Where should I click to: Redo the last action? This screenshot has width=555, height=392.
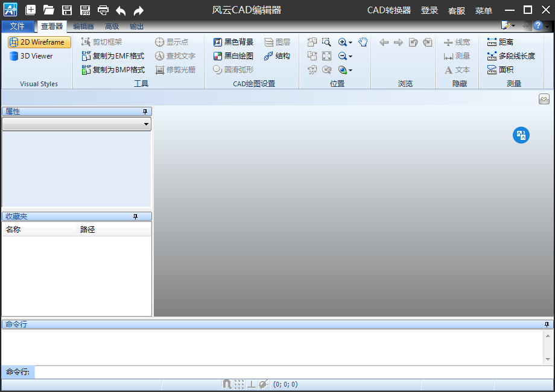tap(139, 11)
